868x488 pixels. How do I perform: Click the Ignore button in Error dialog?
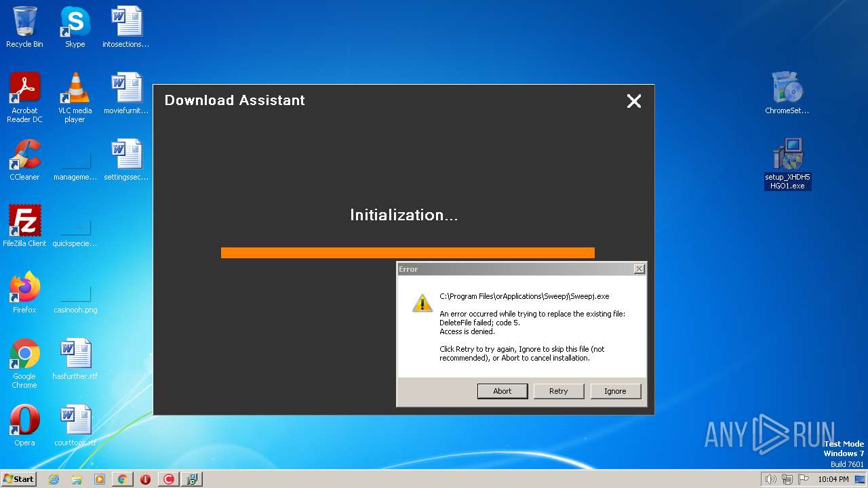[615, 391]
